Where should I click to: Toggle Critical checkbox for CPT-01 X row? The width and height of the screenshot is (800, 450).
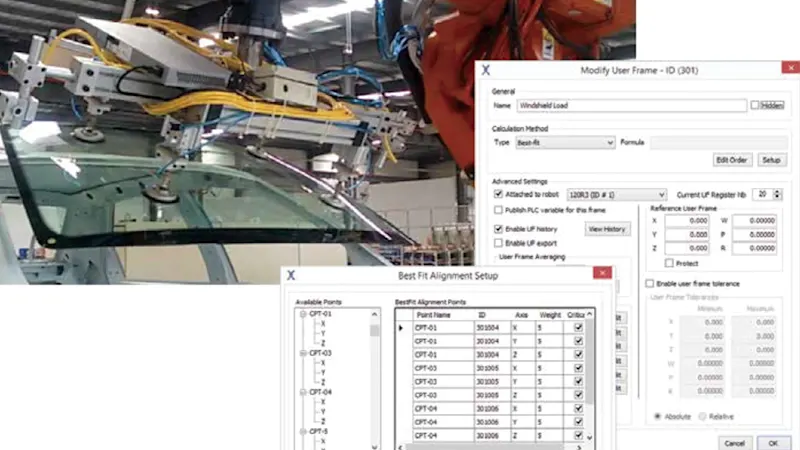pos(578,328)
